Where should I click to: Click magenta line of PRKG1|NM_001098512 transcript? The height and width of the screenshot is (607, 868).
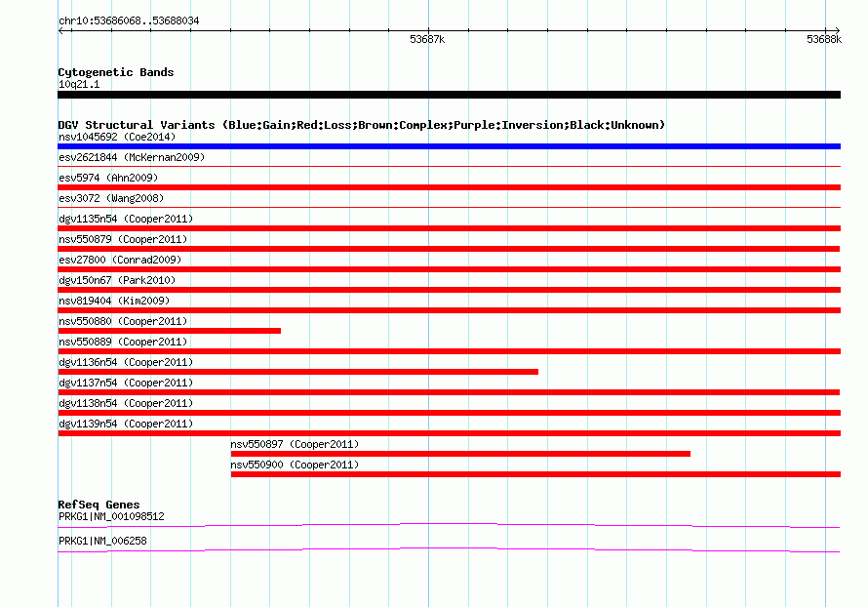(449, 525)
